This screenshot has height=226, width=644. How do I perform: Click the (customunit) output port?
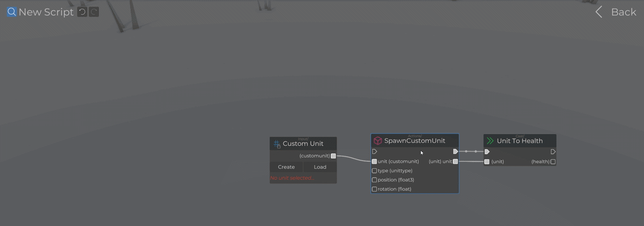(x=333, y=156)
